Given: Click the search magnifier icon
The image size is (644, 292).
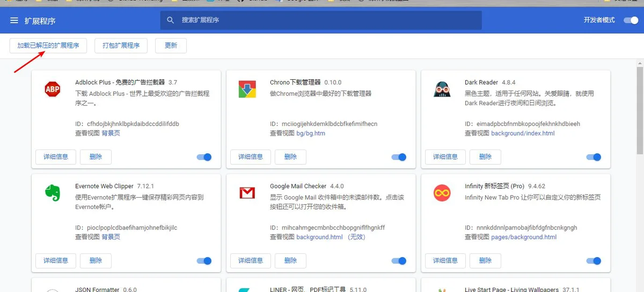Looking at the screenshot, I should [x=171, y=20].
